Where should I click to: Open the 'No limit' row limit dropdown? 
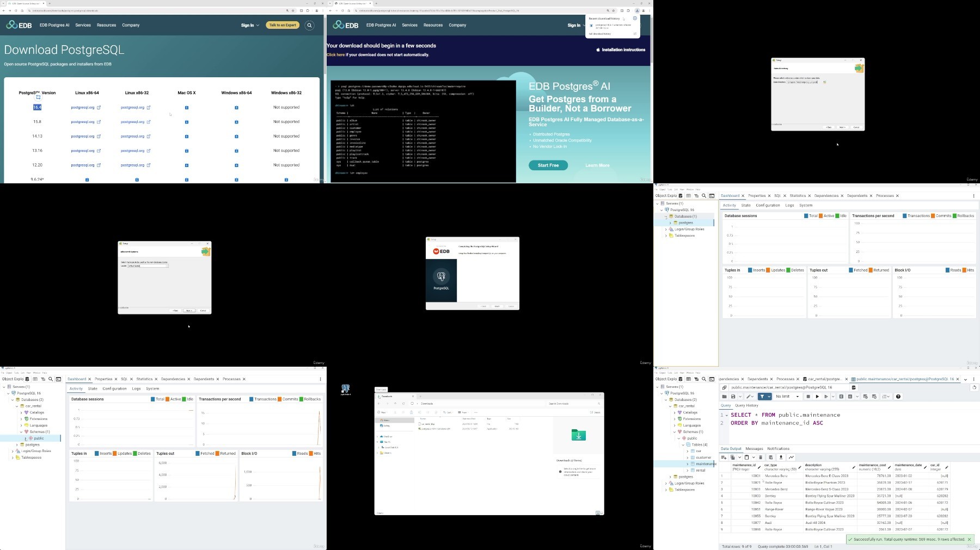(x=787, y=397)
